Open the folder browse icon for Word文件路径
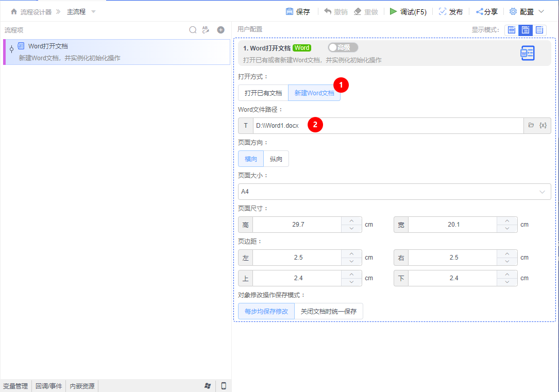559x392 pixels. click(531, 125)
